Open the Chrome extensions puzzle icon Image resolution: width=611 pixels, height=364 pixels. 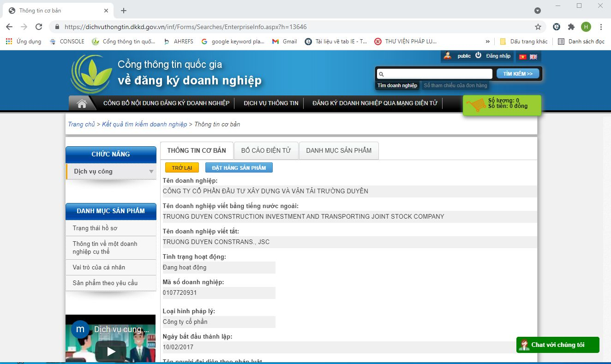click(x=571, y=27)
